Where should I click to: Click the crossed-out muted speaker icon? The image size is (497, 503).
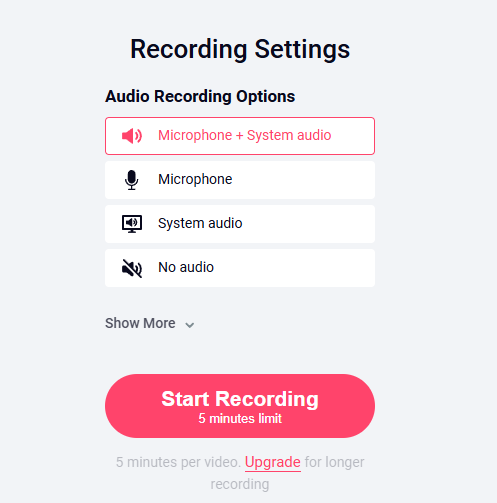click(132, 268)
